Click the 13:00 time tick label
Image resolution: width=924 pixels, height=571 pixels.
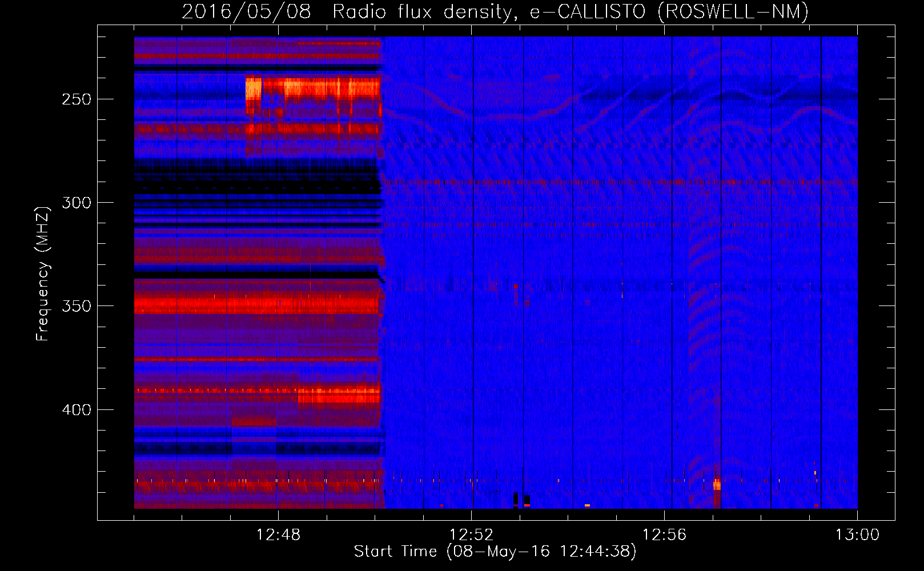[x=857, y=535]
